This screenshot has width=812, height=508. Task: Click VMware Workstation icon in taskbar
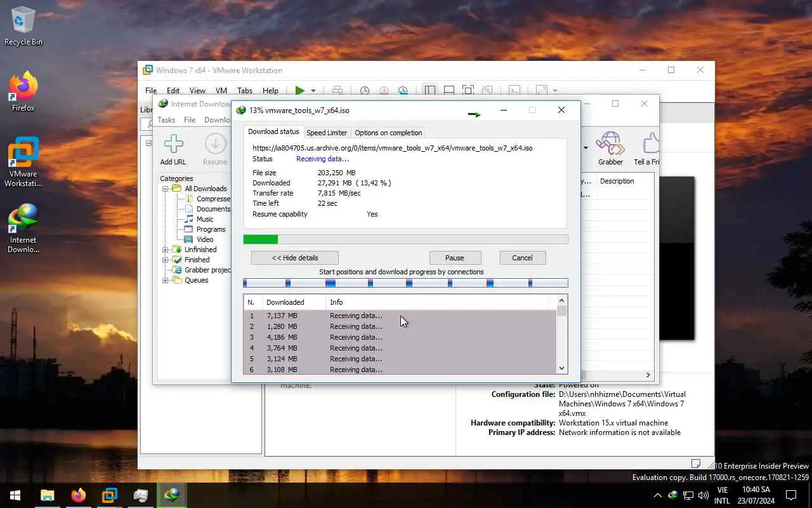(110, 495)
